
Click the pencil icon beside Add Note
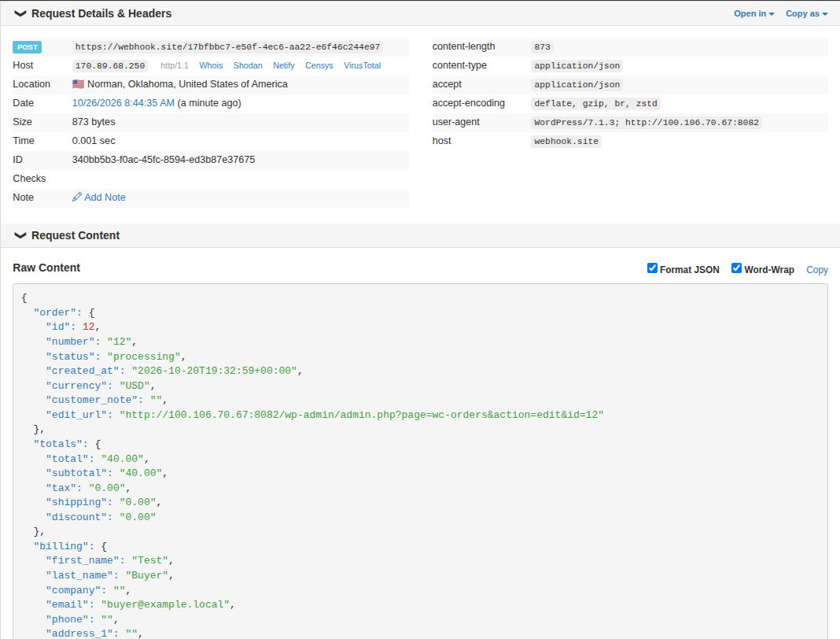coord(77,197)
